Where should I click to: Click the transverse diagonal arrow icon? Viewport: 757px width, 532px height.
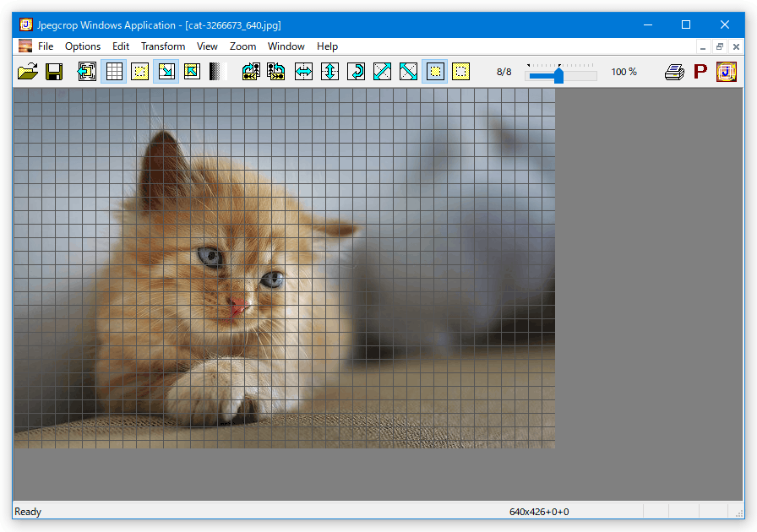(x=408, y=72)
